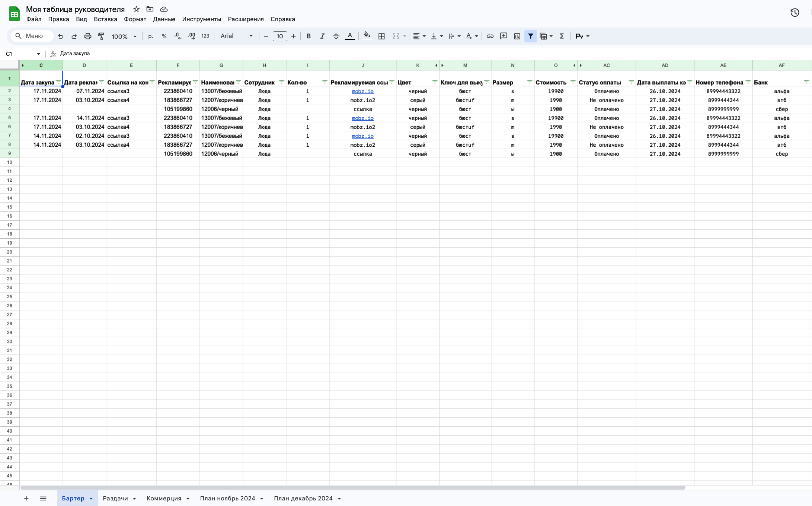Open the Расширения menu

(x=246, y=19)
